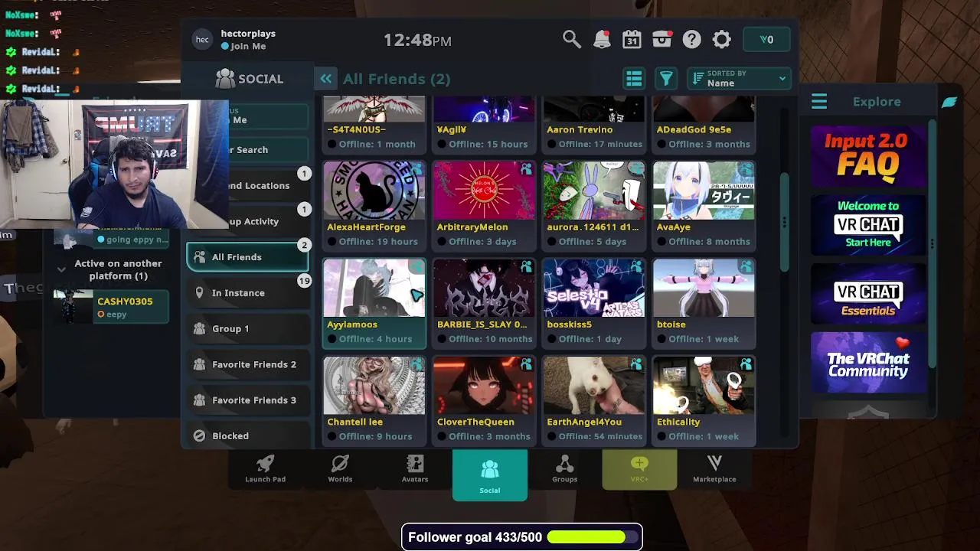
Task: Open the Chantell lee friend card
Action: (x=374, y=400)
